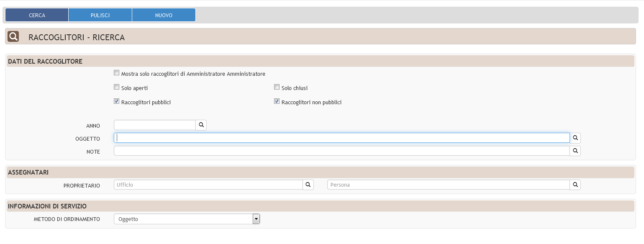Click the lookup icon beside NOTE field
The height and width of the screenshot is (244, 644).
(x=575, y=151)
